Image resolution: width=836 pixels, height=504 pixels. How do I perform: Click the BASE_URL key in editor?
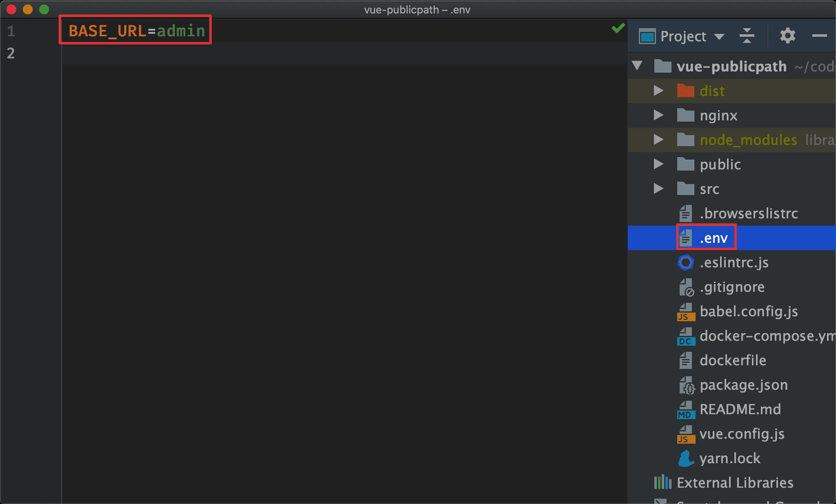[107, 31]
